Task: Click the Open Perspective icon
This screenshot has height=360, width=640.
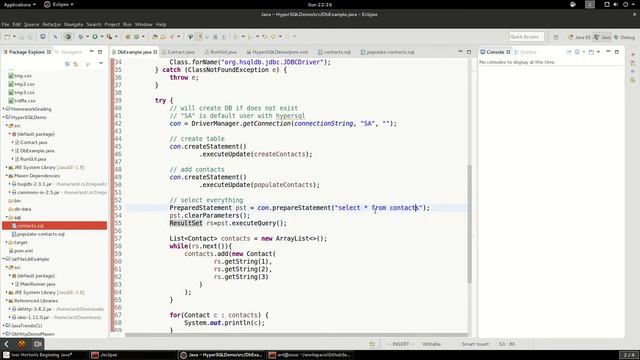Action: click(556, 37)
